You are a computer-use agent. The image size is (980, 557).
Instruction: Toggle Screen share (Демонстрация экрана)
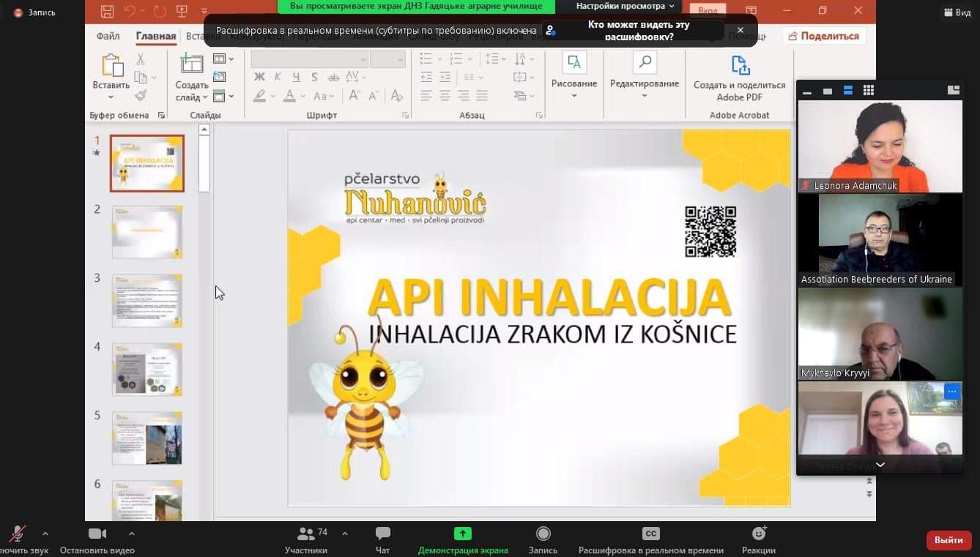click(x=463, y=539)
